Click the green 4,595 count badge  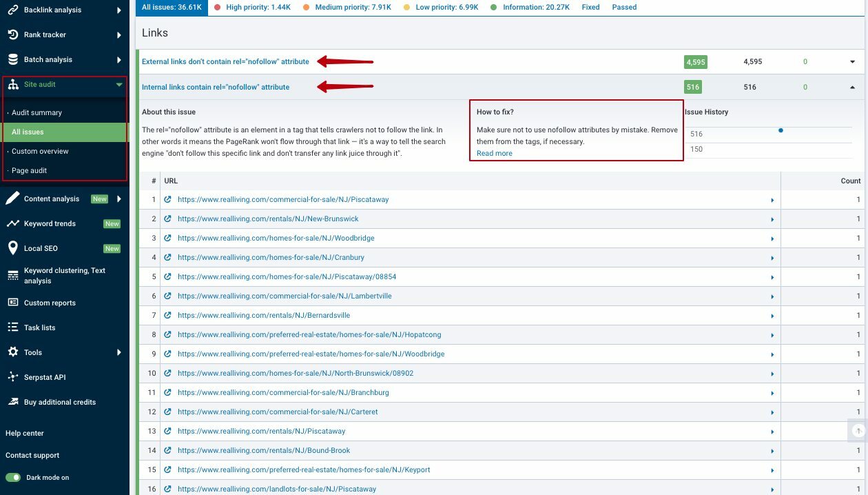click(696, 61)
